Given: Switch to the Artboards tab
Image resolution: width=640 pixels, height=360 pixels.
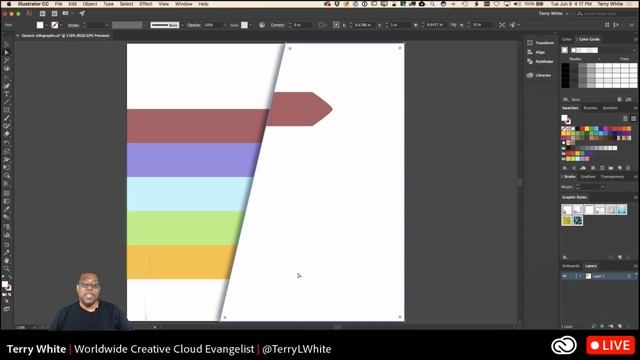Looking at the screenshot, I should pos(571,266).
